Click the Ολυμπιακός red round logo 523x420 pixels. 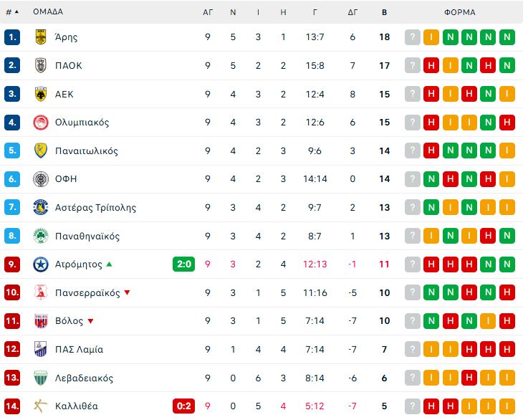[x=41, y=123]
